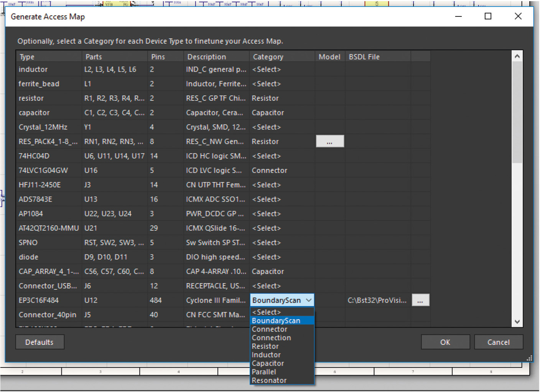Viewport: 540px width, 392px height.
Task: Select Connector from the category list
Action: coord(270,330)
